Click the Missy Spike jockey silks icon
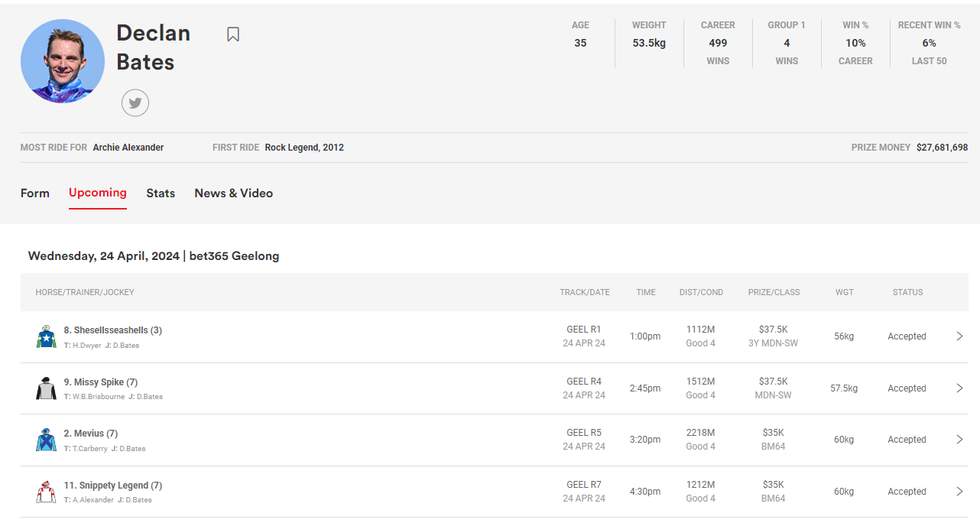 click(46, 388)
